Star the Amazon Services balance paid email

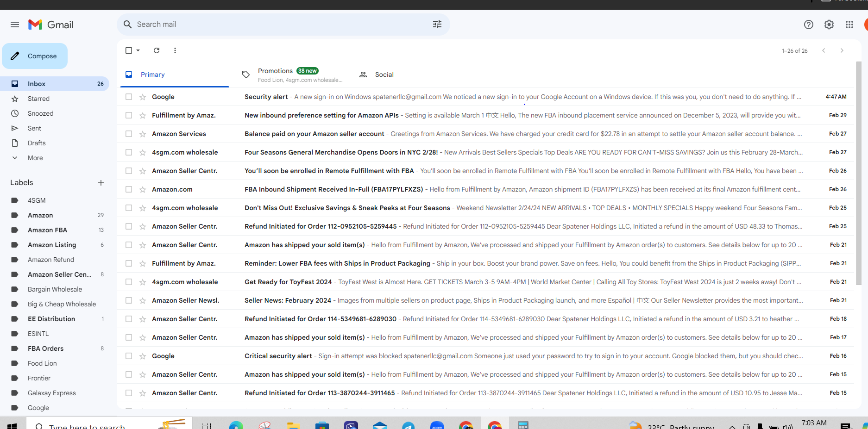[143, 134]
